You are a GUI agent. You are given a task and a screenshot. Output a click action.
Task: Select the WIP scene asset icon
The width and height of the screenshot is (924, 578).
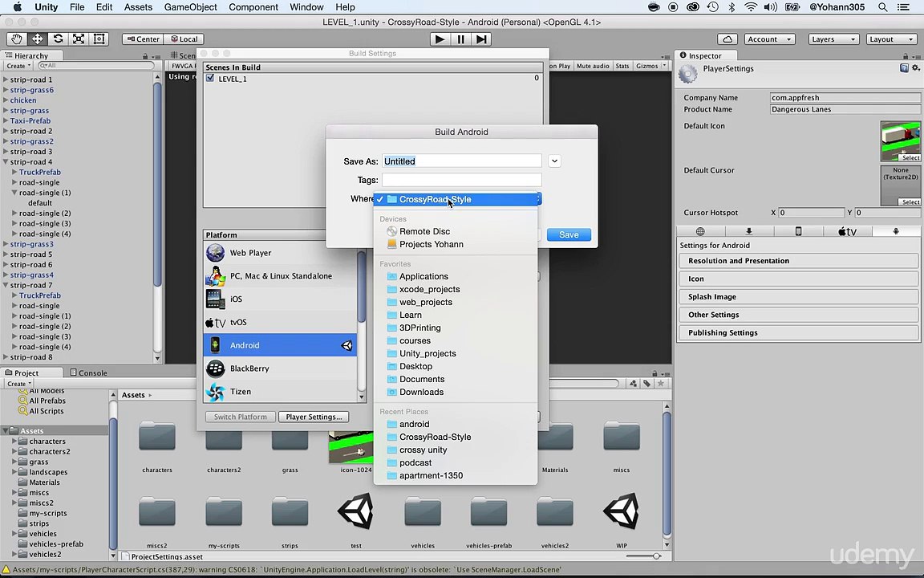pyautogui.click(x=621, y=511)
